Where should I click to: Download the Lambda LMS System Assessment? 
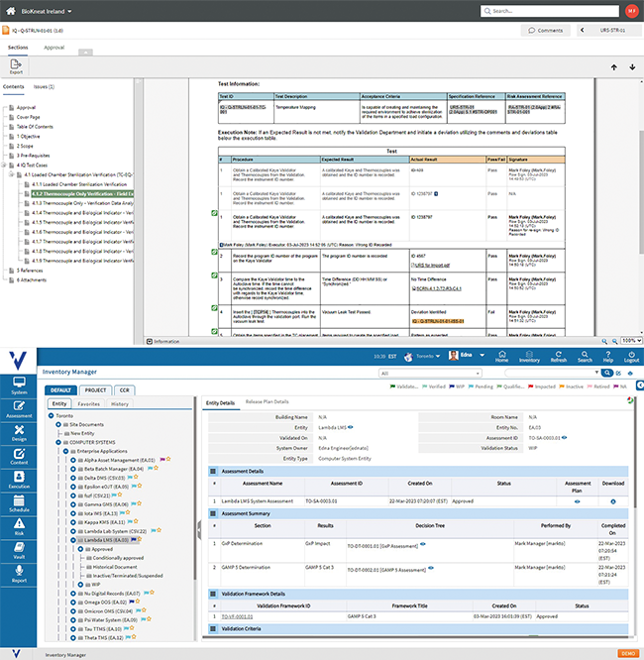tap(613, 501)
